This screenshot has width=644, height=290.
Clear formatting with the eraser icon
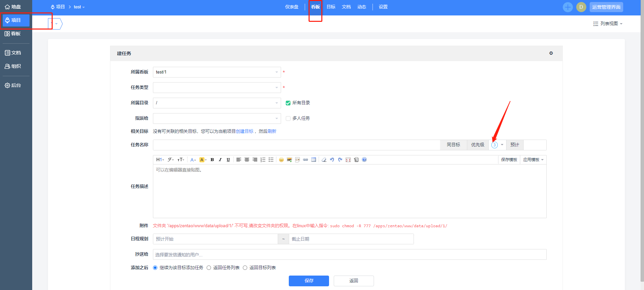[x=324, y=160]
